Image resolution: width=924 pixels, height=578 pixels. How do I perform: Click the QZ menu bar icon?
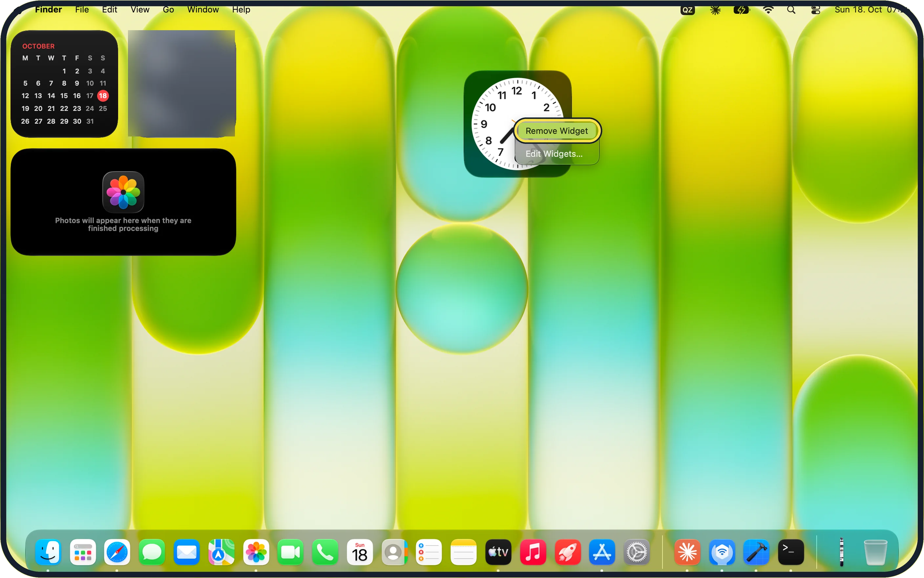(x=687, y=10)
